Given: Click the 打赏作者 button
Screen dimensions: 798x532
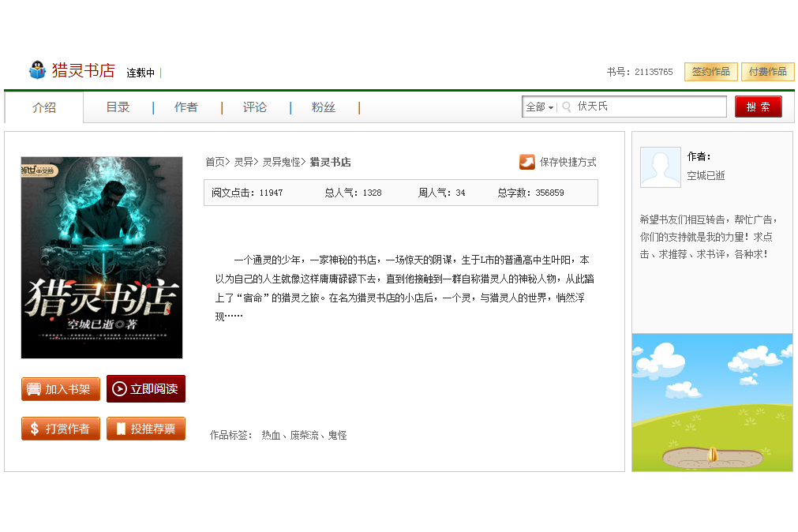Looking at the screenshot, I should pyautogui.click(x=61, y=429).
